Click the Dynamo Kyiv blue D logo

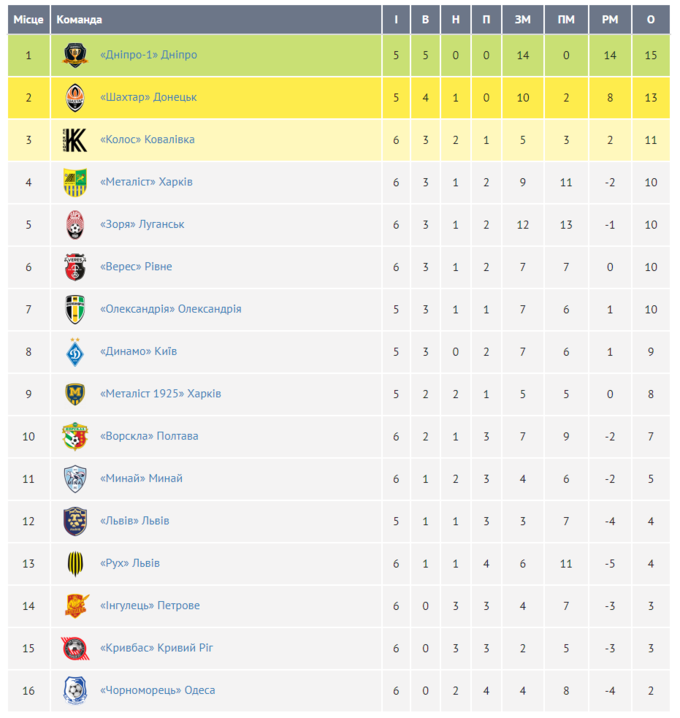coord(75,352)
